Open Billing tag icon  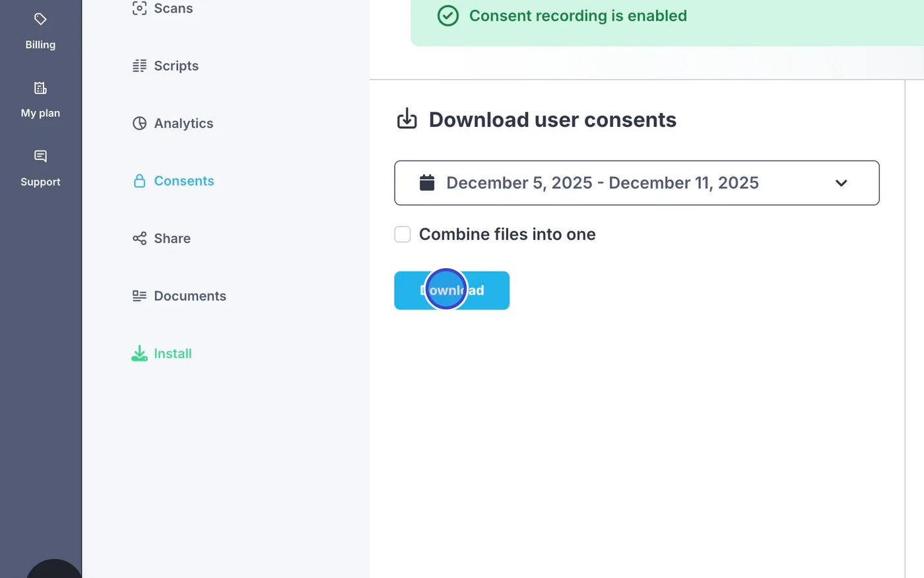[40, 19]
